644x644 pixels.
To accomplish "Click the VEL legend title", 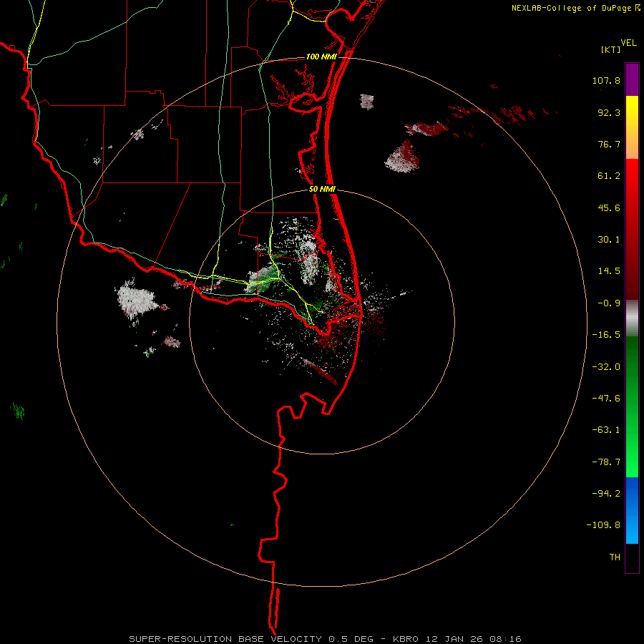I will [628, 42].
